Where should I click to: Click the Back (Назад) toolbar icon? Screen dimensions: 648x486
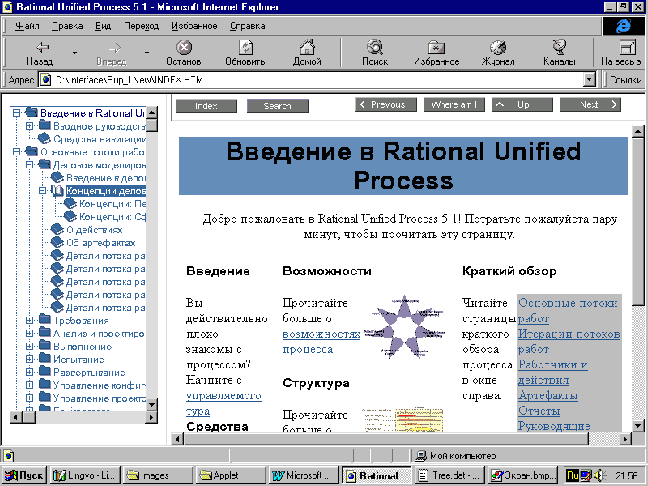43,48
